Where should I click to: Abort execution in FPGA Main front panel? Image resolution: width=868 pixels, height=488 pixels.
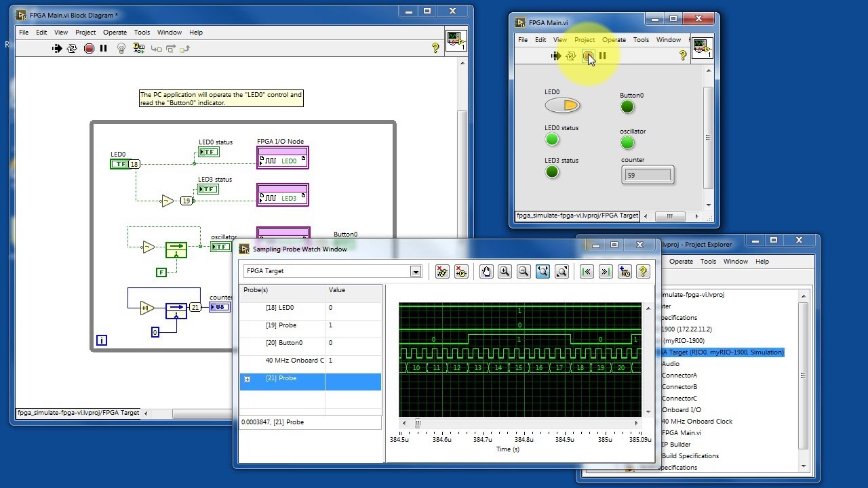588,56
